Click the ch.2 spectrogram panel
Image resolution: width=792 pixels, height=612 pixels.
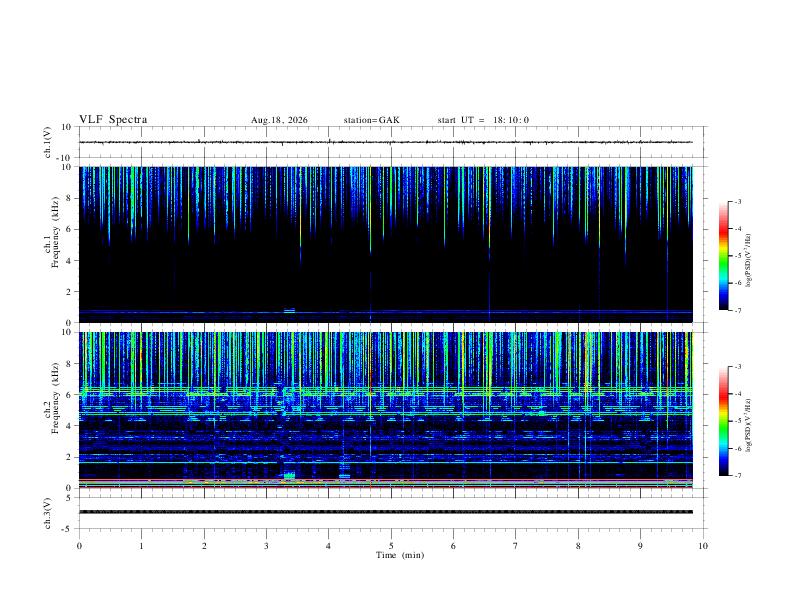tap(386, 410)
